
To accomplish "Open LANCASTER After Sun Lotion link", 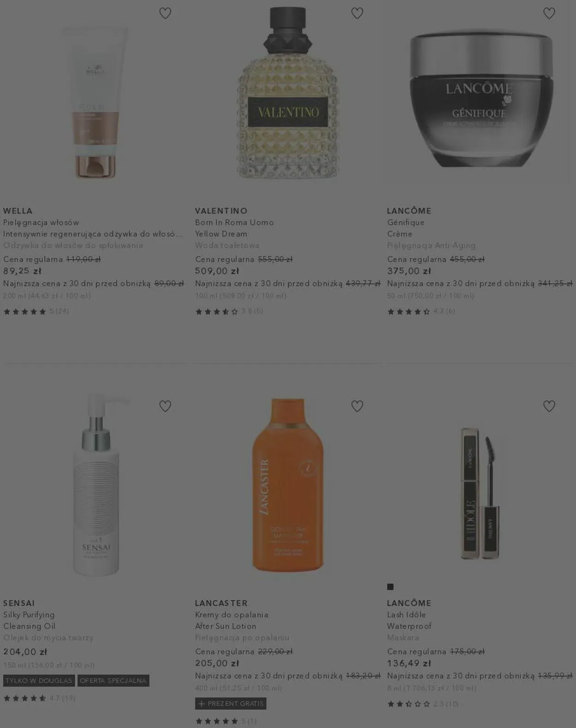I will coord(226,626).
